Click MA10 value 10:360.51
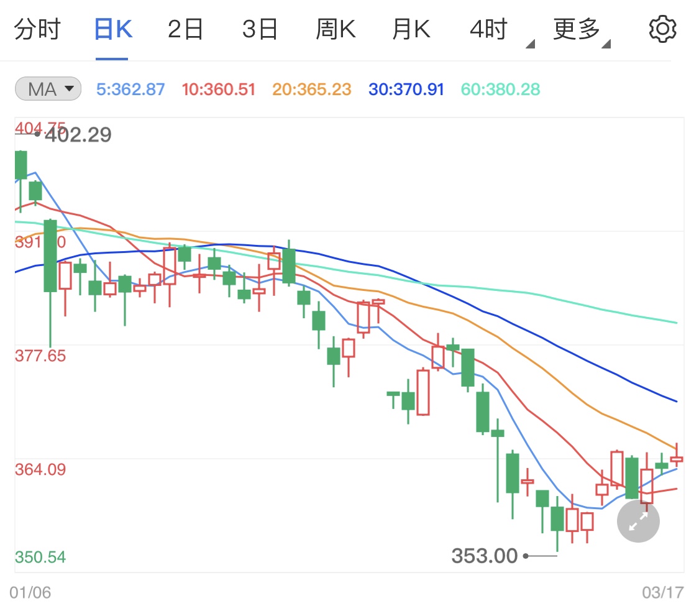This screenshot has width=699, height=616. pos(219,90)
